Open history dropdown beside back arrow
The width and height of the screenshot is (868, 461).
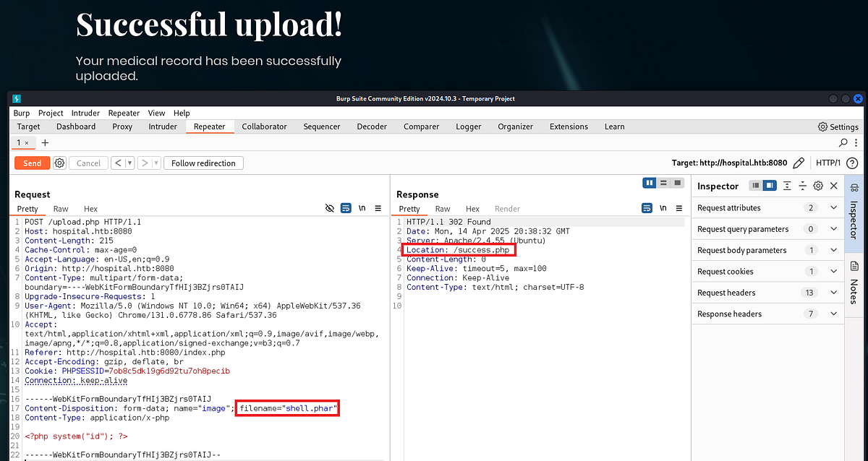coord(130,163)
